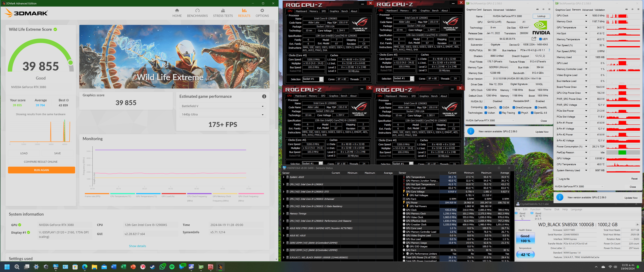Toggle the DirectML checkbox
Image resolution: width=644 pixels, height=272 pixels.
[x=536, y=107]
